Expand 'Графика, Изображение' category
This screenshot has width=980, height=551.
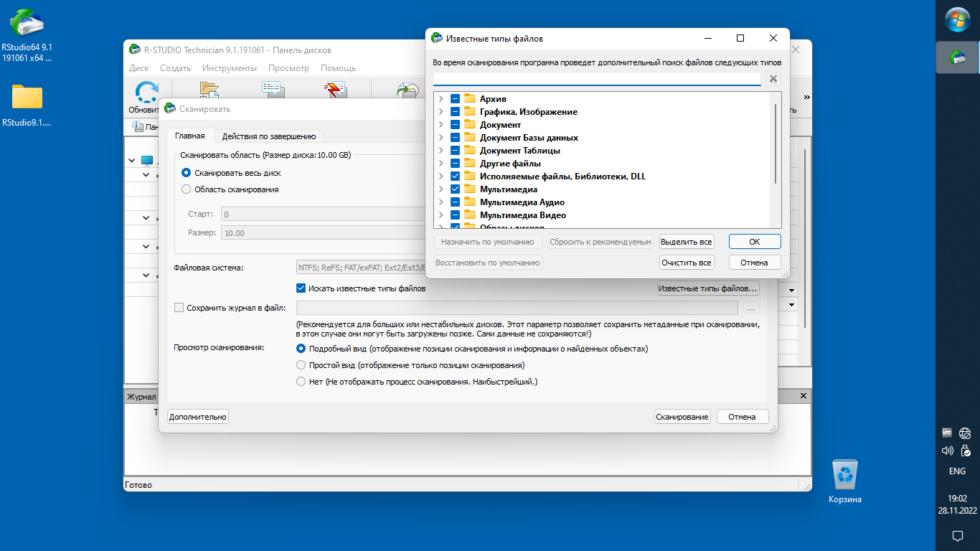coord(440,112)
